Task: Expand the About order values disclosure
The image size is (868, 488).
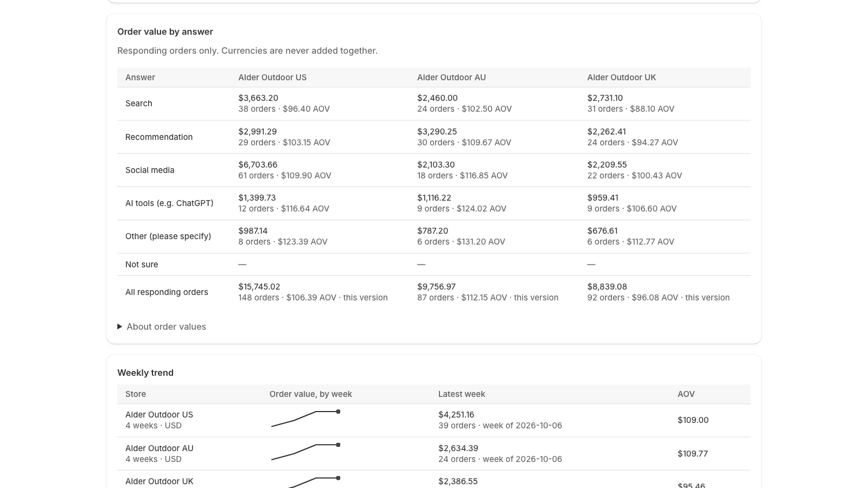Action: tap(162, 326)
